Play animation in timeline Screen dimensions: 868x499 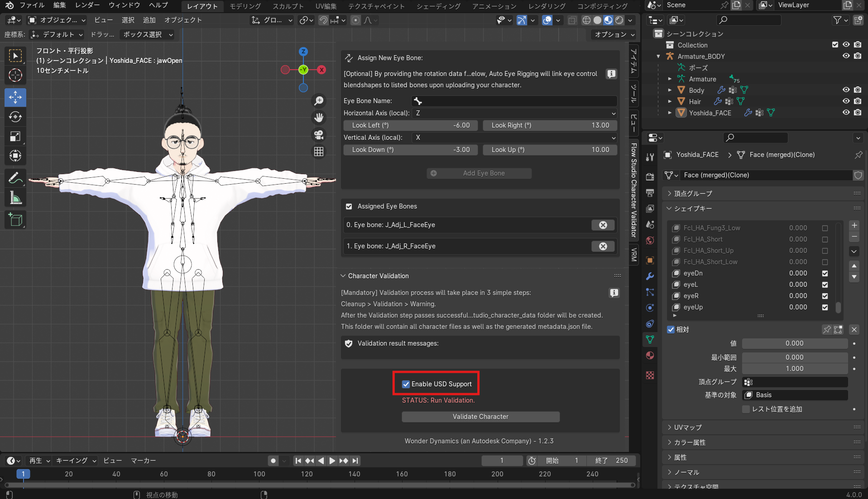pyautogui.click(x=332, y=461)
